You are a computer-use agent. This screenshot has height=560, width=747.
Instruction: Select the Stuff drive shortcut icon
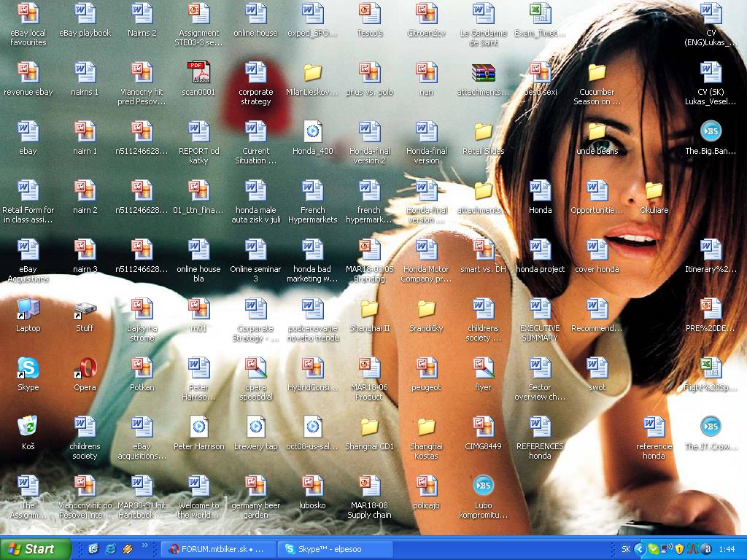click(x=85, y=309)
